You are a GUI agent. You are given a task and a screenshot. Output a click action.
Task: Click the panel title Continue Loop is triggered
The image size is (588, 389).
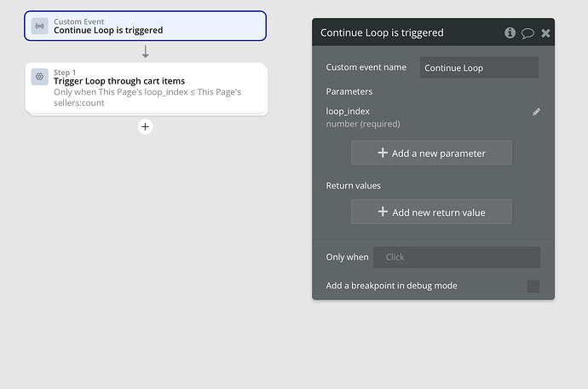tap(382, 32)
